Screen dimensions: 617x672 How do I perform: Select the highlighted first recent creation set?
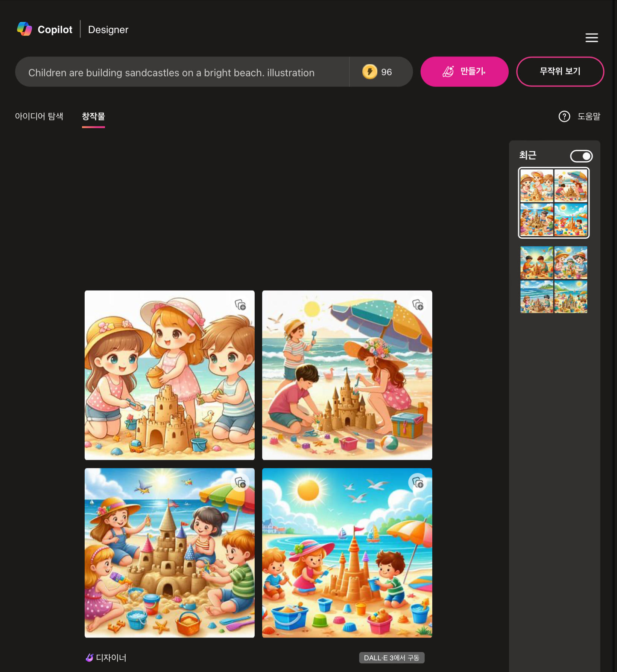pos(554,203)
